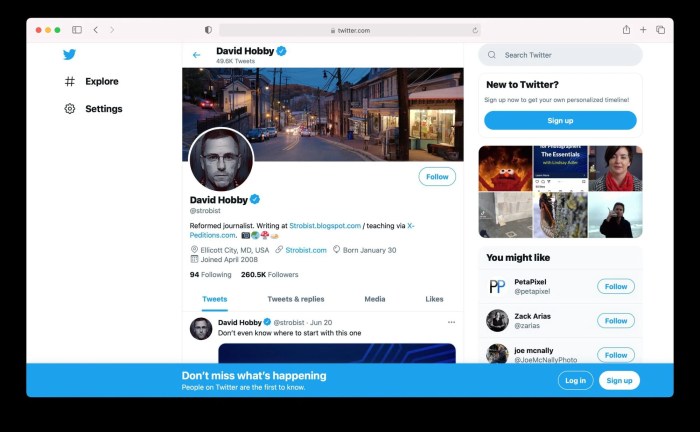Click the Jun 20 tweet timestamp
Image resolution: width=700 pixels, height=432 pixels.
tap(321, 323)
